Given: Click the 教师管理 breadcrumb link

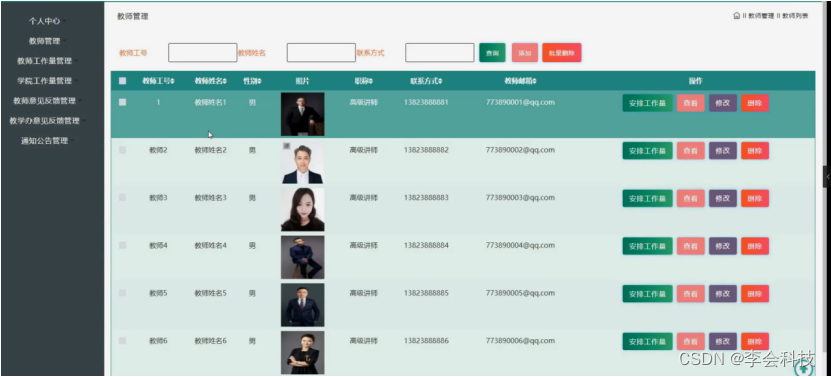Looking at the screenshot, I should [761, 16].
